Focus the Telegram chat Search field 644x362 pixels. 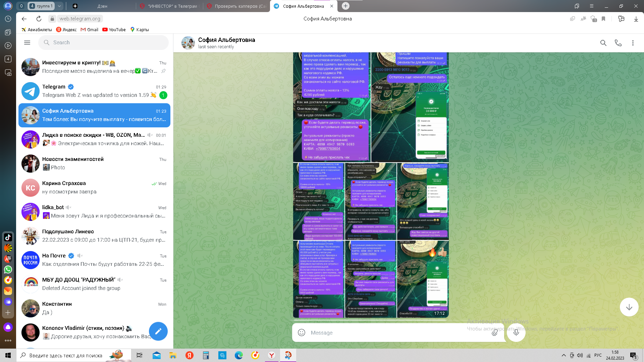click(103, 43)
